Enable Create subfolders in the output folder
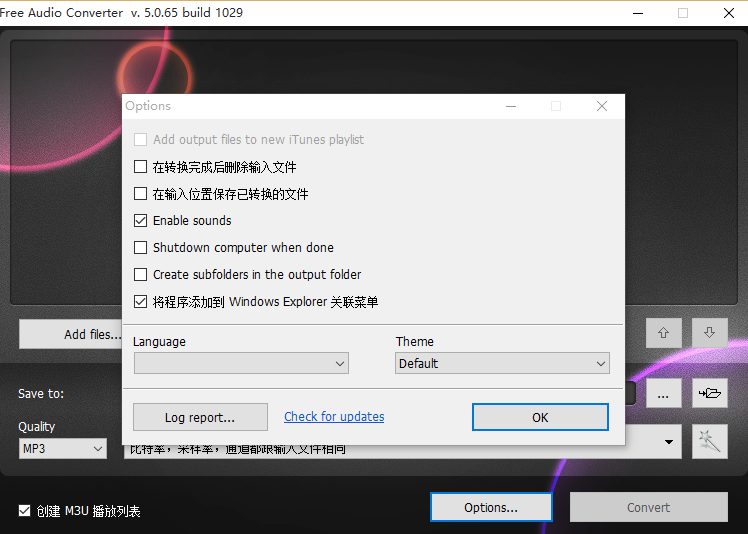 point(141,275)
